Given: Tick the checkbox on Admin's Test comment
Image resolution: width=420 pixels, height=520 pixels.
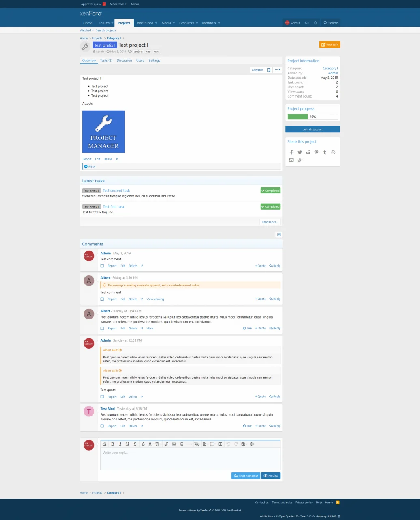Looking at the screenshot, I should [102, 266].
